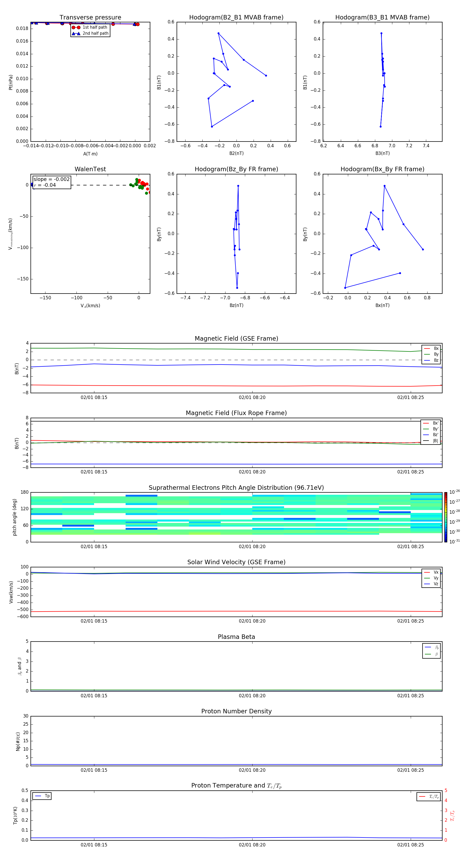The height and width of the screenshot is (868, 473).
Task: Click the 'slope = -0.002' annotation
Action: [x=52, y=179]
